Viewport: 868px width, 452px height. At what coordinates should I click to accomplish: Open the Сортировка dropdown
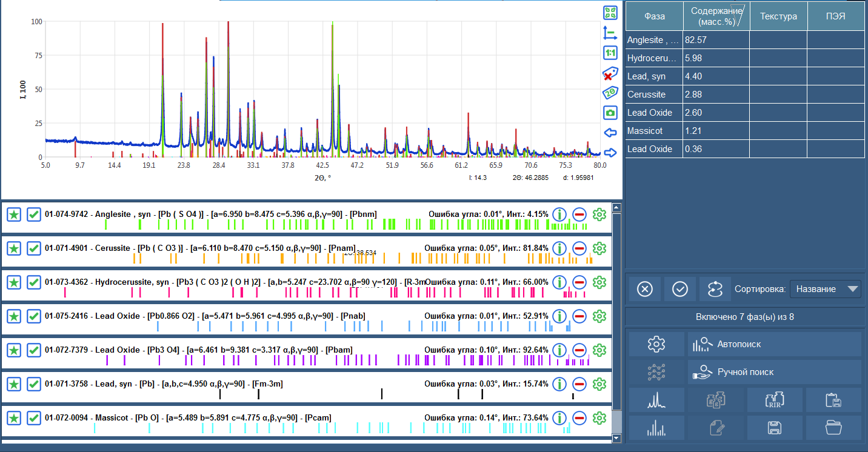click(825, 289)
